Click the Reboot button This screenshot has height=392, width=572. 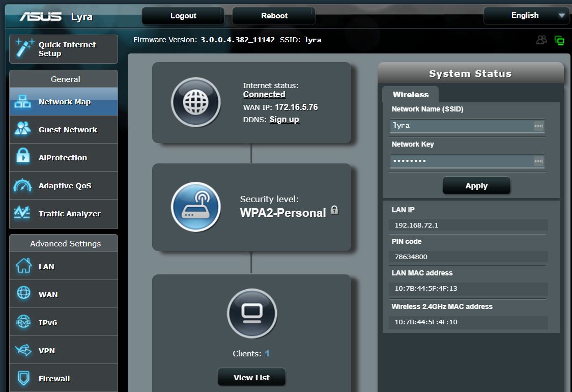click(274, 16)
